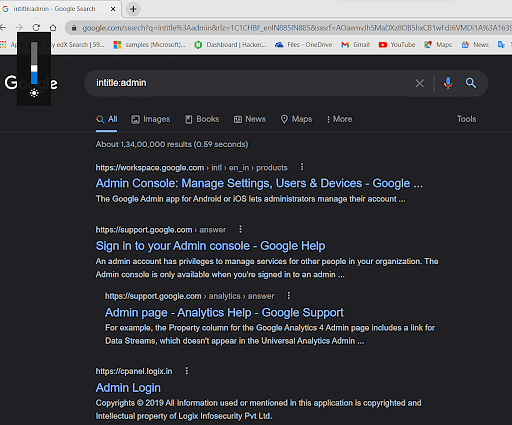Open options menu for analytics answer result
This screenshot has height=425, width=512.
pos(289,295)
